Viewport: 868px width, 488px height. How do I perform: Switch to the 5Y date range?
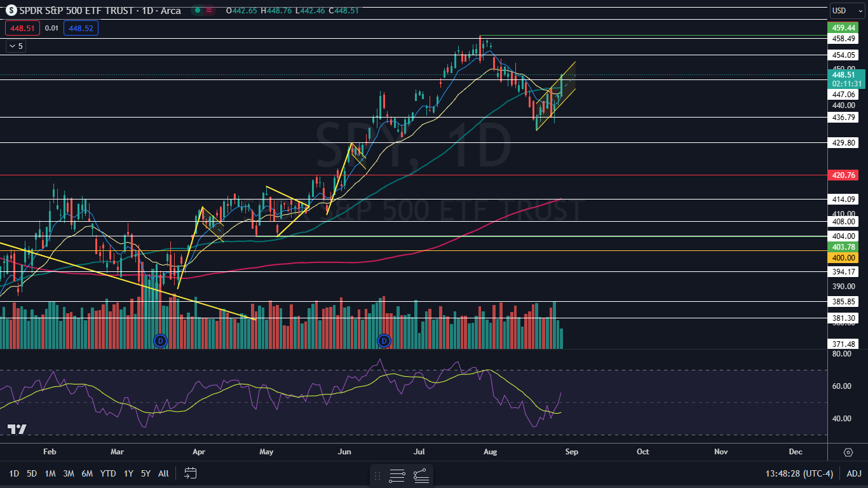coord(146,473)
